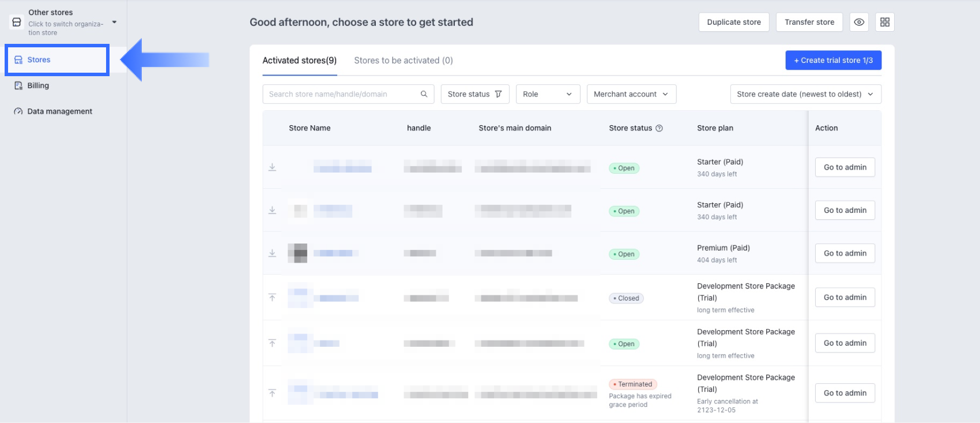This screenshot has height=423, width=980.
Task: Go to admin for Premium store
Action: coord(845,253)
